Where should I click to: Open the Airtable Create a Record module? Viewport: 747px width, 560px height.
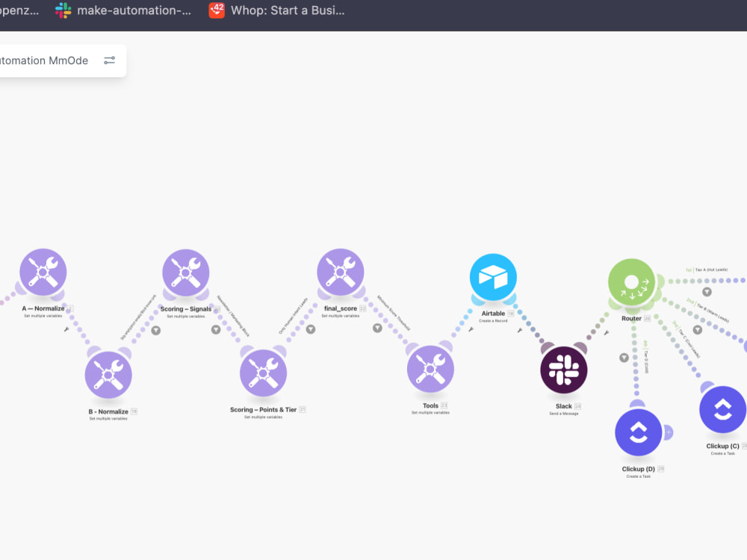493,277
